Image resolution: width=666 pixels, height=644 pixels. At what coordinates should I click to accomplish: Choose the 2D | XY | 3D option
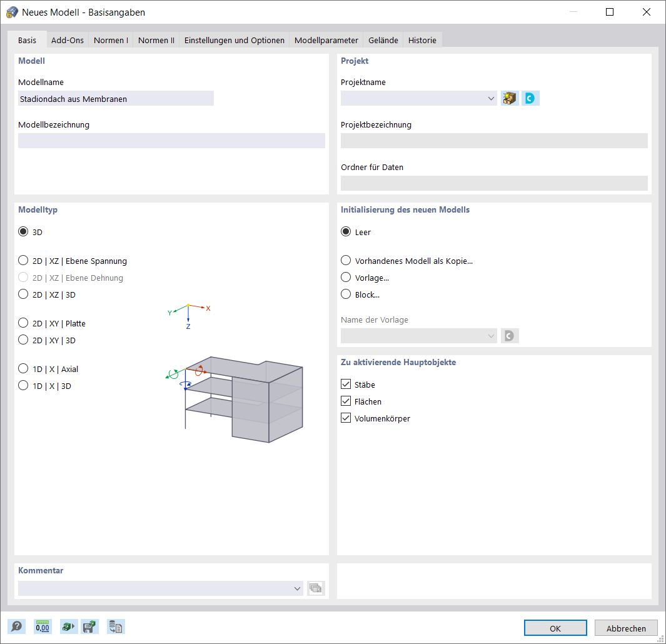[x=23, y=340]
